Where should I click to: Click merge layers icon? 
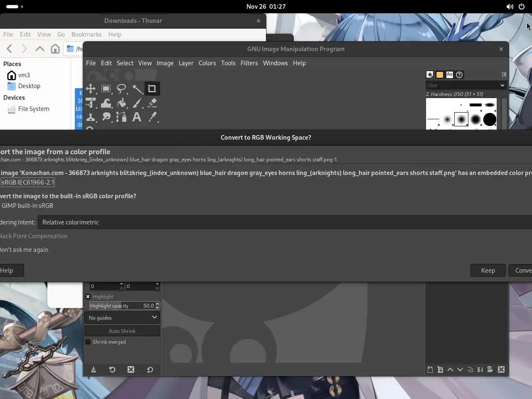480,369
